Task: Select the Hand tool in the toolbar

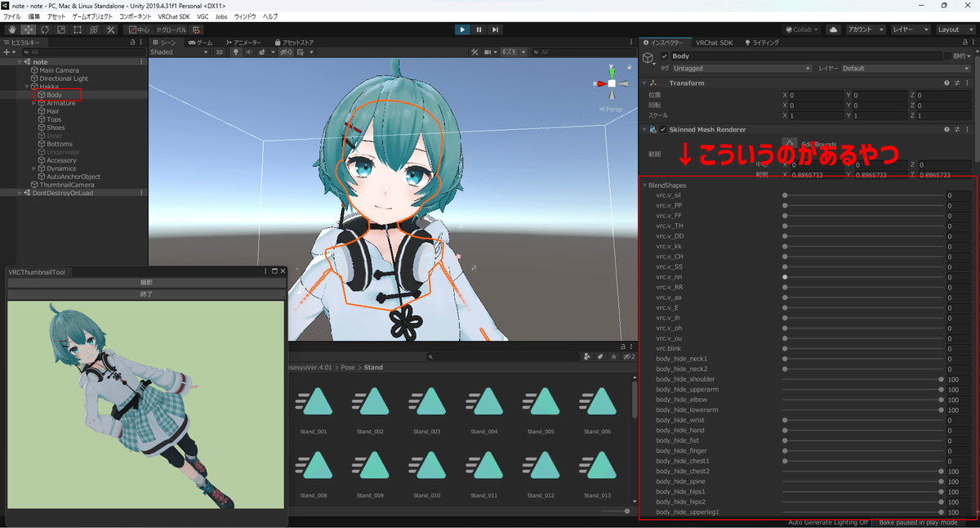Action: click(x=11, y=29)
